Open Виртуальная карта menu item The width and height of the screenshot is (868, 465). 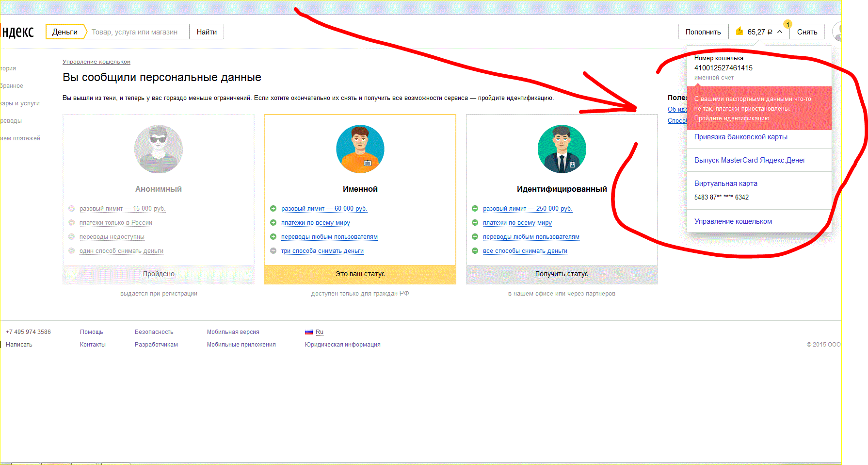726,183
